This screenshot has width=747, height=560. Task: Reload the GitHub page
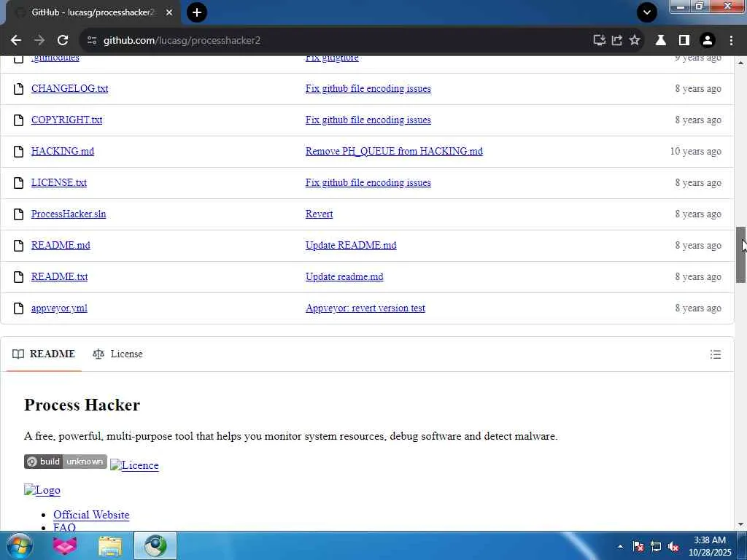click(x=63, y=41)
